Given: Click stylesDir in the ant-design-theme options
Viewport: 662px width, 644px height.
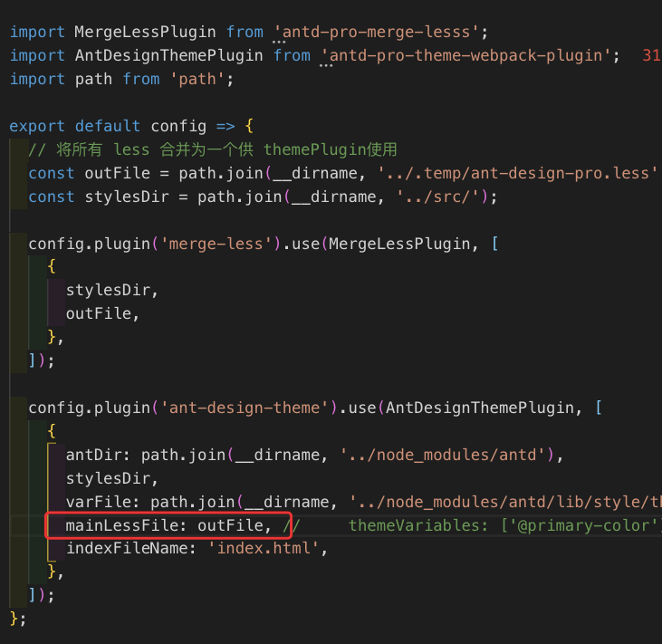Looking at the screenshot, I should tap(108, 478).
